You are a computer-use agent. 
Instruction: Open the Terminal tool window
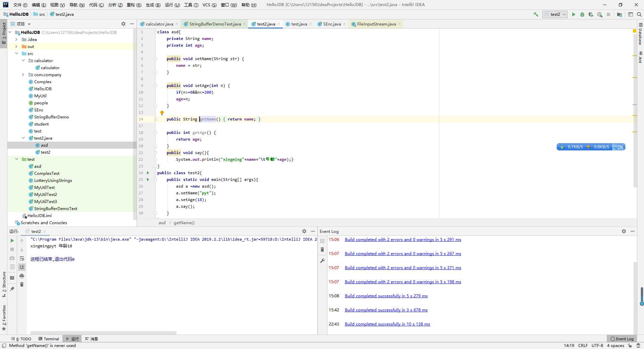click(x=49, y=339)
